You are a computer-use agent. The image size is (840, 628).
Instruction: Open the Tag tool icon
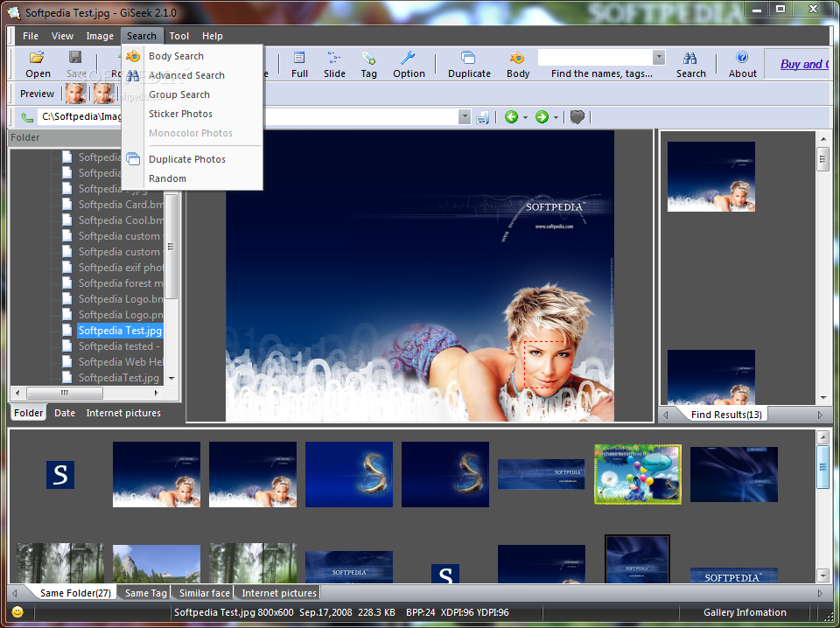pos(368,57)
